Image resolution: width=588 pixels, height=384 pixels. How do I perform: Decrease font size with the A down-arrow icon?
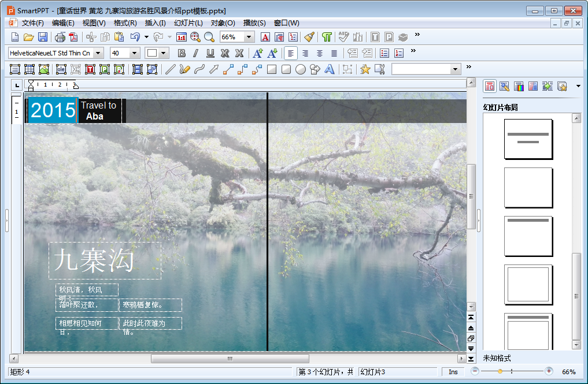[x=272, y=53]
